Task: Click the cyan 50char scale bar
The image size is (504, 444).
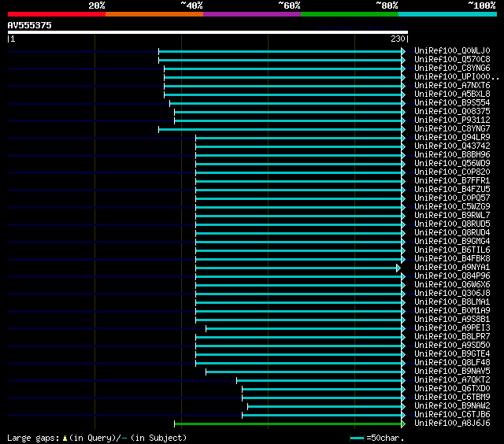Action: coord(357,438)
